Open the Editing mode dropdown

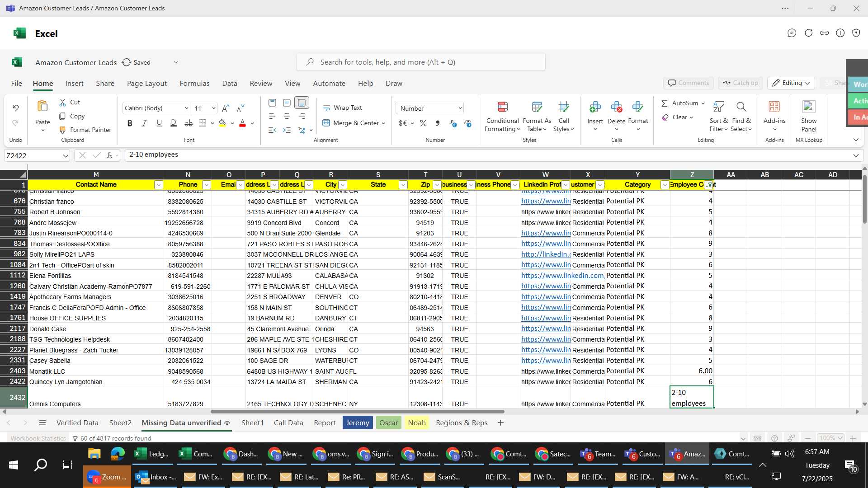tap(791, 83)
